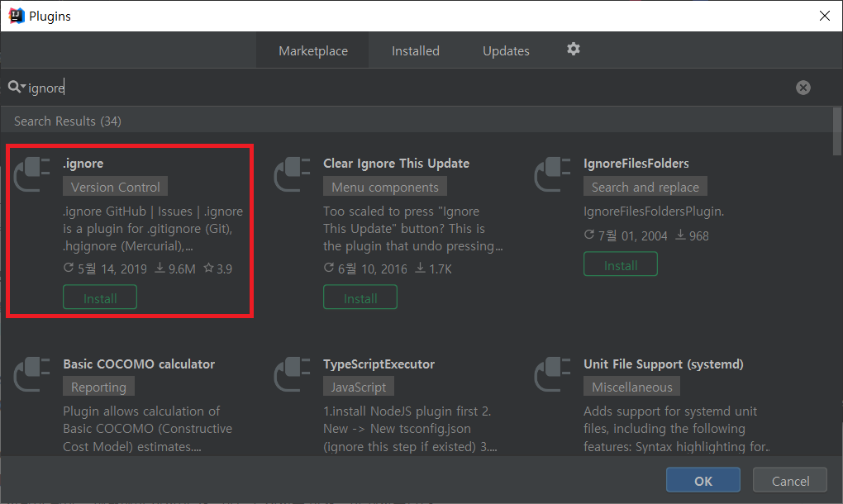Dismiss the dialog with Cancel
This screenshot has height=504, width=843.
click(x=790, y=480)
